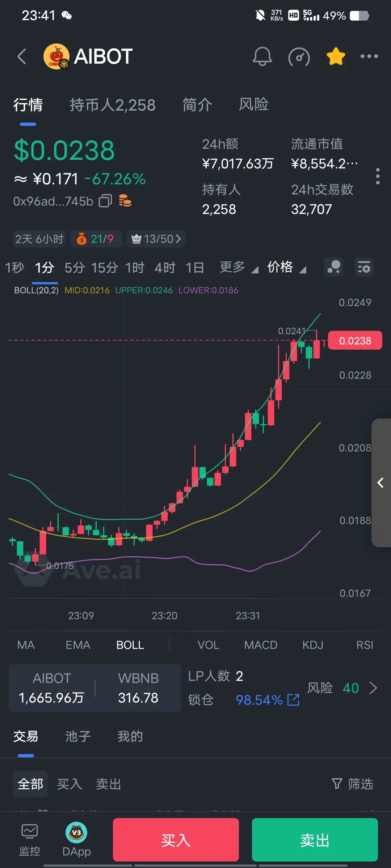
Task: Switch to the 我的 tab
Action: click(x=130, y=736)
